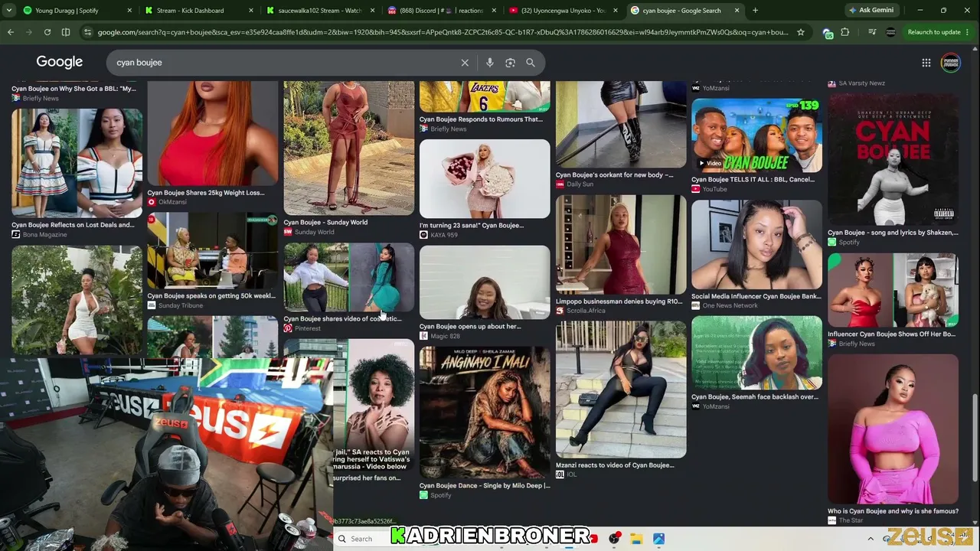The image size is (980, 551).
Task: Clear the search box with the X
Action: pyautogui.click(x=465, y=63)
